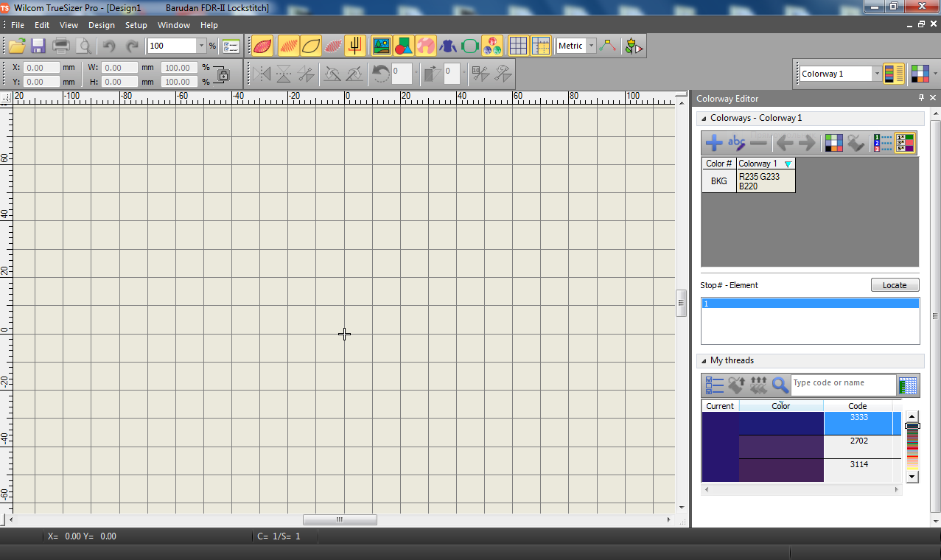Image resolution: width=941 pixels, height=560 pixels.
Task: Open the Setup menu
Action: (136, 25)
